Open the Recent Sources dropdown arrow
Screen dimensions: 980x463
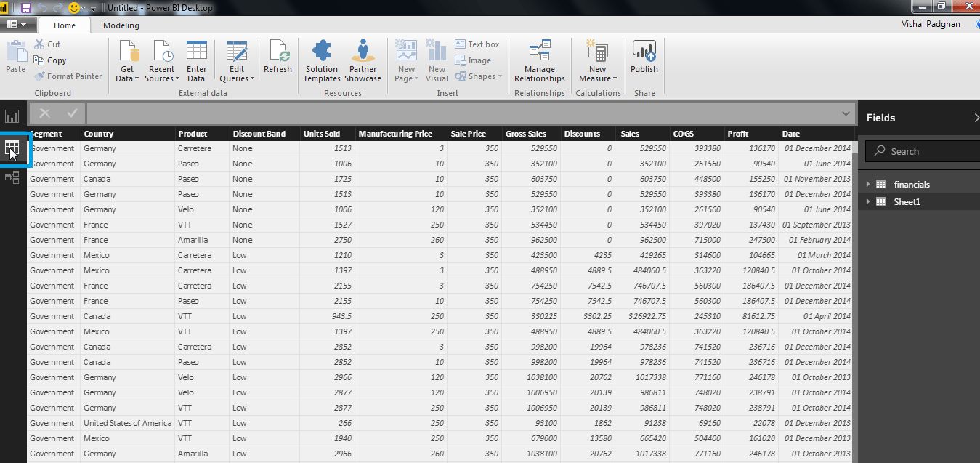(178, 79)
